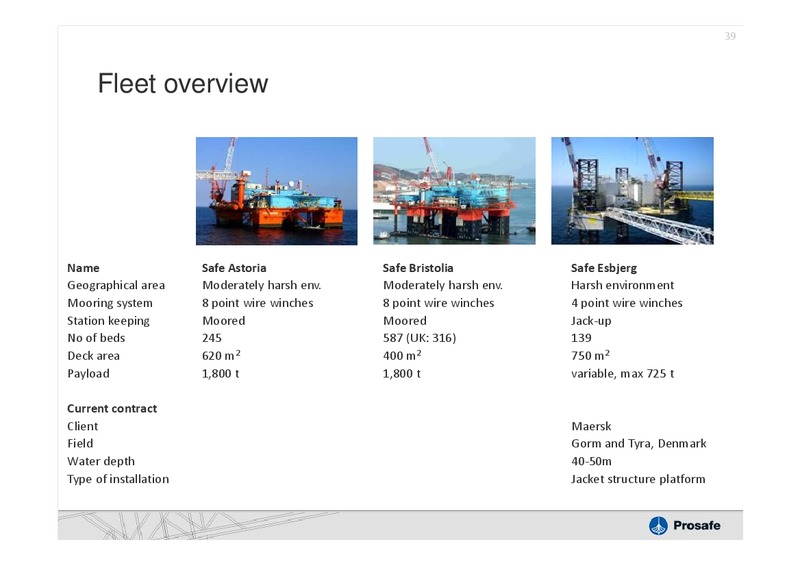Select the 'Name' row label
The height and width of the screenshot is (566, 800).
(x=83, y=268)
